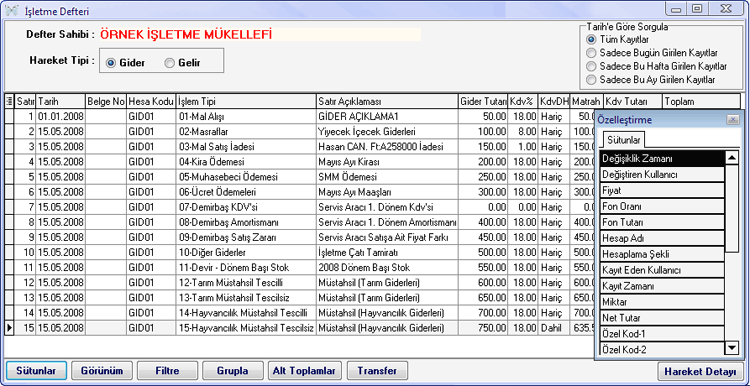750x386 pixels.
Task: Click the Kdv% column header
Action: pyautogui.click(x=523, y=101)
